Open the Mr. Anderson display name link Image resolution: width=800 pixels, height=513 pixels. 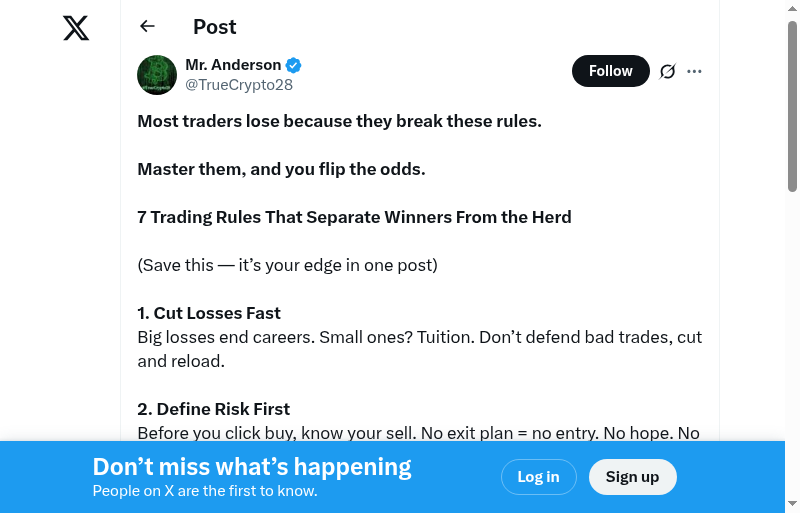click(233, 65)
